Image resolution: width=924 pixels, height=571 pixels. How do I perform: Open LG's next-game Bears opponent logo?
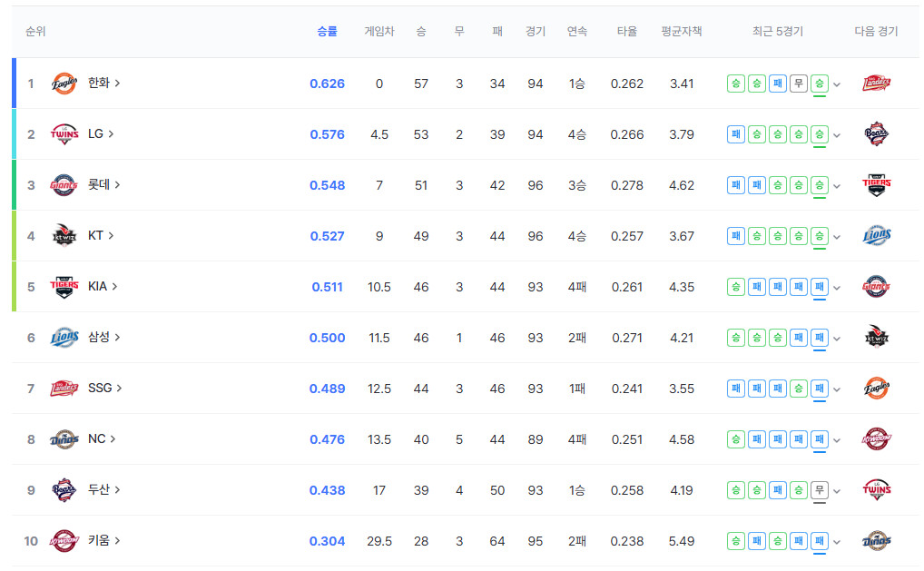point(876,133)
